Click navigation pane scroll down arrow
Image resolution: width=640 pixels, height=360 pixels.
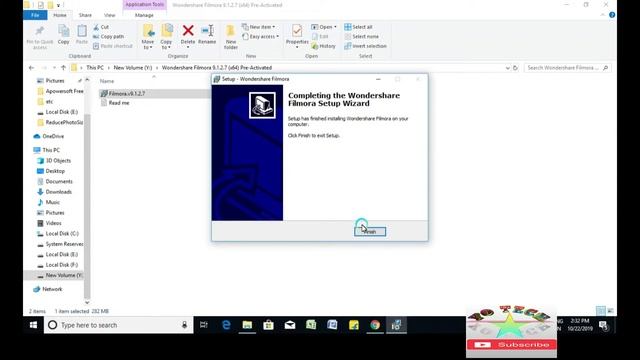pyautogui.click(x=87, y=302)
